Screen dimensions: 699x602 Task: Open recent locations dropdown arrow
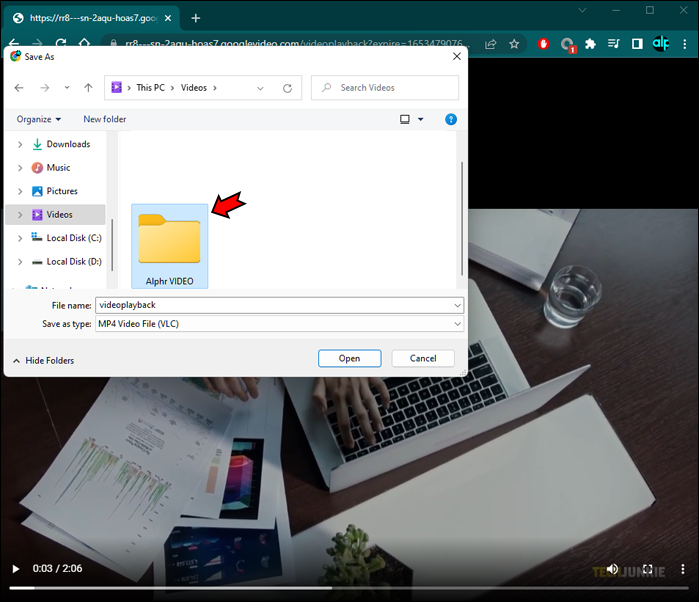pos(67,87)
